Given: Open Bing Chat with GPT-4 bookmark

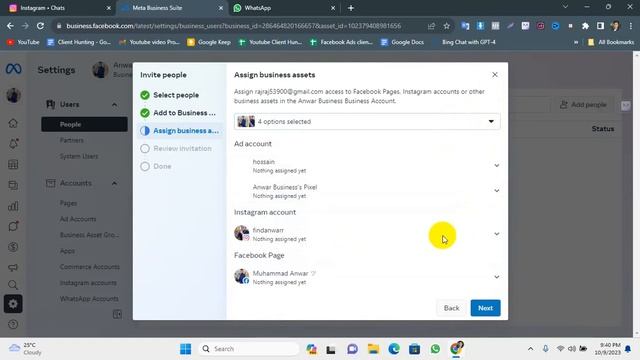Looking at the screenshot, I should (469, 42).
